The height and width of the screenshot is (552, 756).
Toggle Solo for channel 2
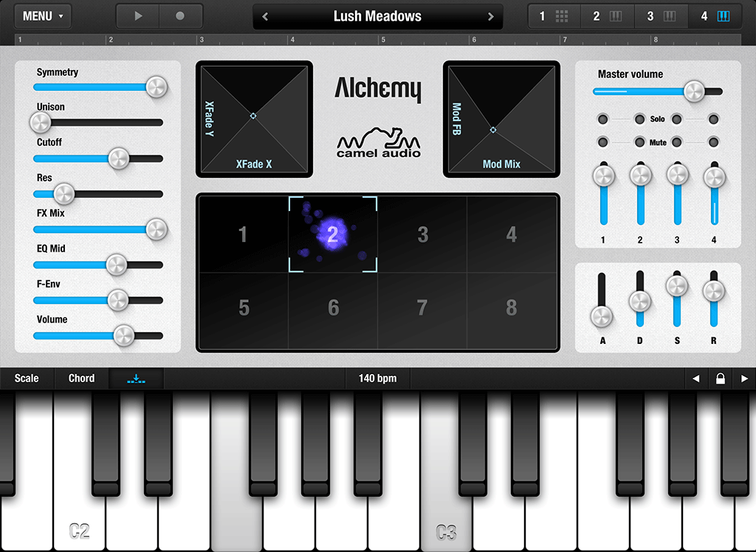pyautogui.click(x=639, y=119)
